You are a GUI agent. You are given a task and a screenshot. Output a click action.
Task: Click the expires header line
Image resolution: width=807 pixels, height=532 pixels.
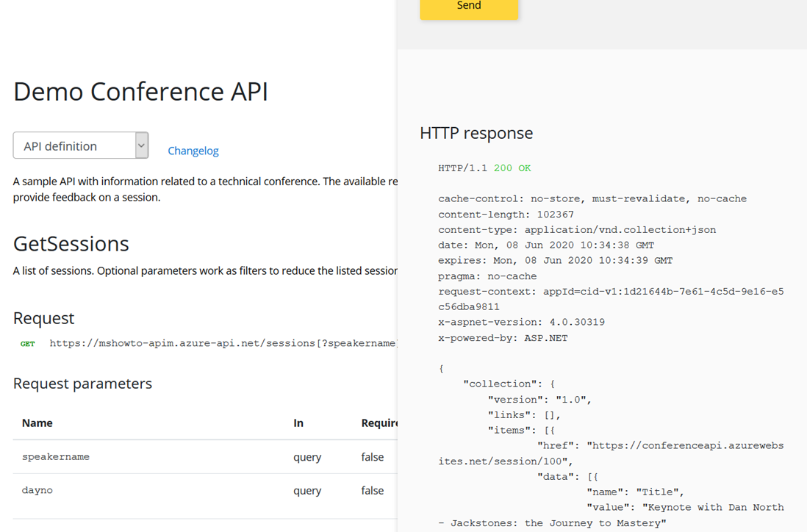(x=556, y=261)
